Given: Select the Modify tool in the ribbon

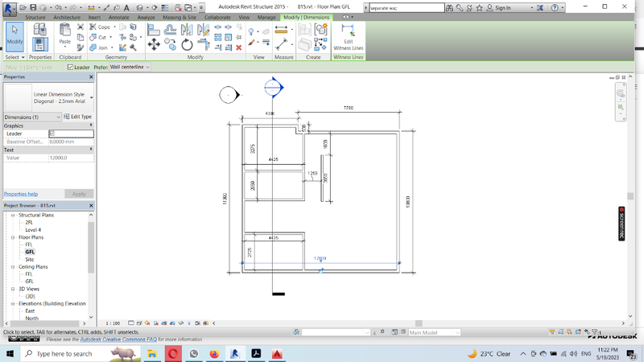Looking at the screenshot, I should (x=14, y=34).
